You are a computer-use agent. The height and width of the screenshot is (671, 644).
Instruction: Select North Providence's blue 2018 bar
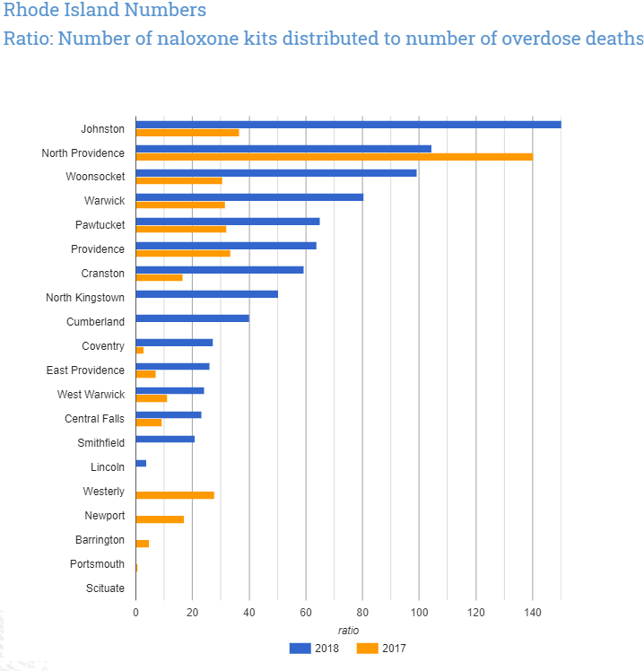point(283,149)
